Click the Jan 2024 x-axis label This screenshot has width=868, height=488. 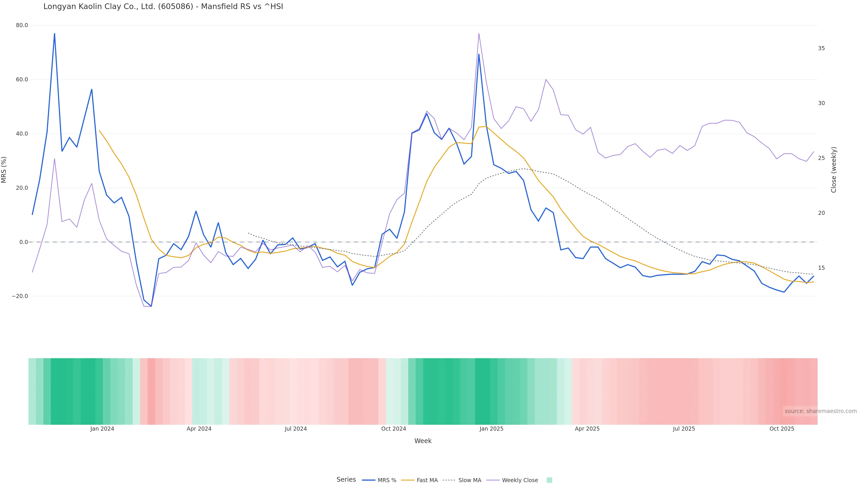point(102,429)
